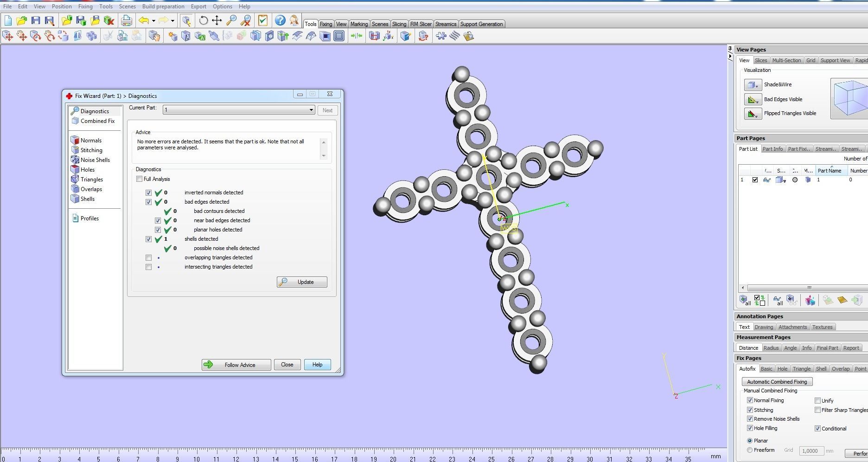Click the Grid value input field

point(811,451)
